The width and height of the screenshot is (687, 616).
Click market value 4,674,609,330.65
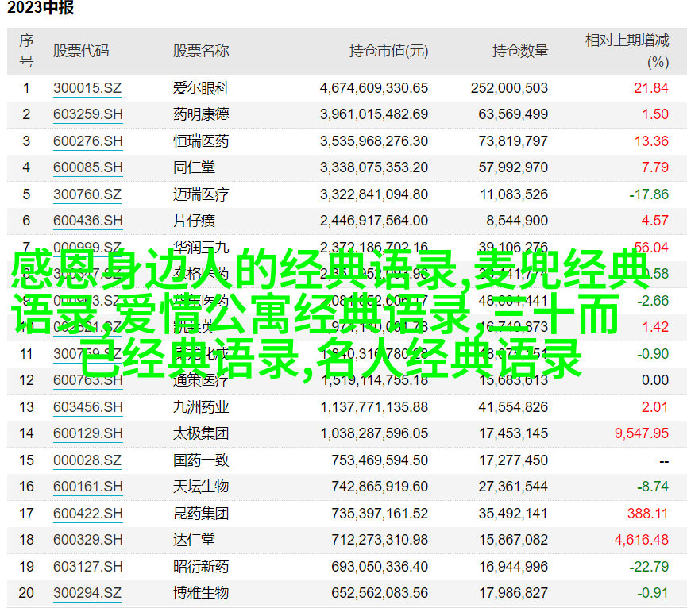[374, 88]
